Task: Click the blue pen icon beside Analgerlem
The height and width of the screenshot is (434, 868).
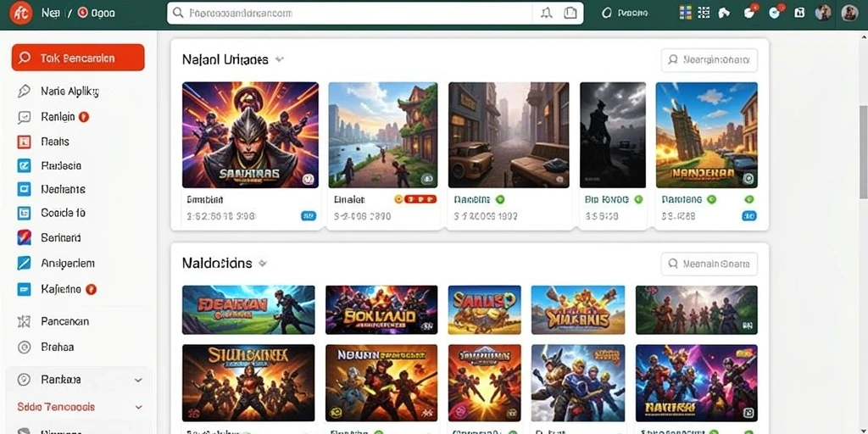Action: coord(24,263)
